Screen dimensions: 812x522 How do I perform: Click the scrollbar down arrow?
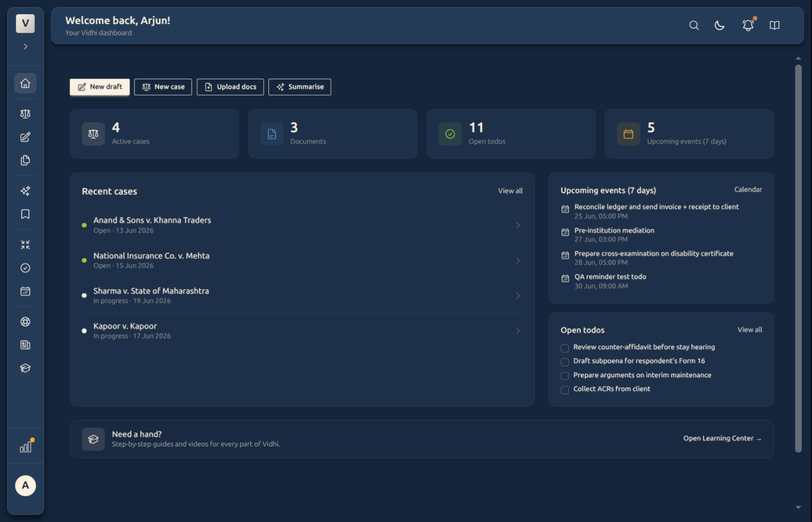click(798, 507)
